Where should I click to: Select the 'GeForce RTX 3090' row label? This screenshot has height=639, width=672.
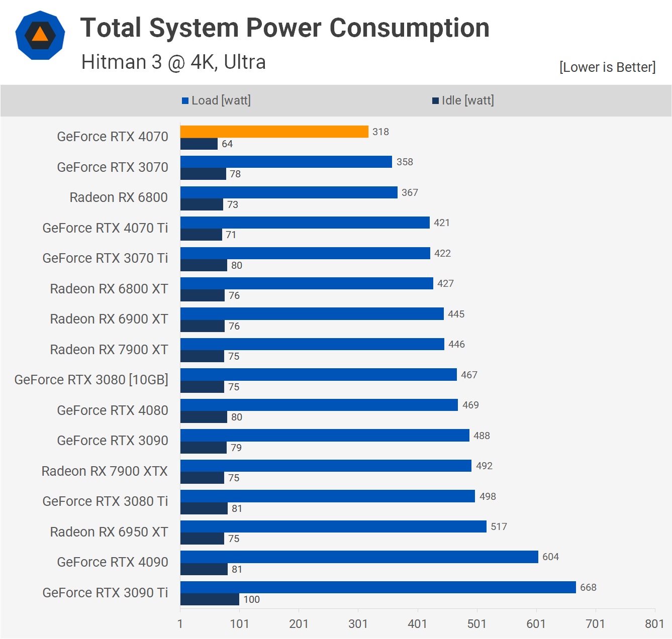click(113, 441)
